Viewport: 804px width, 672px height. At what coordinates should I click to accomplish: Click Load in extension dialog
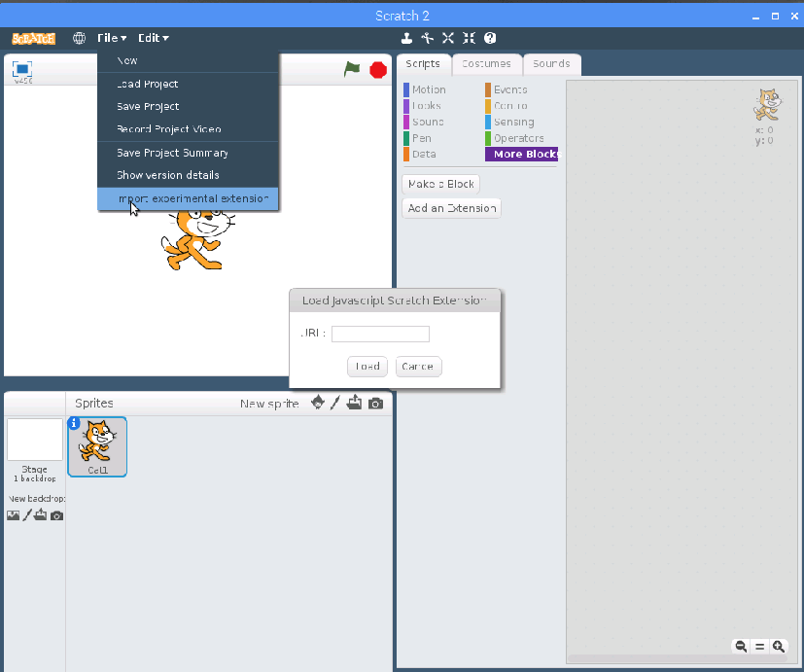point(367,367)
